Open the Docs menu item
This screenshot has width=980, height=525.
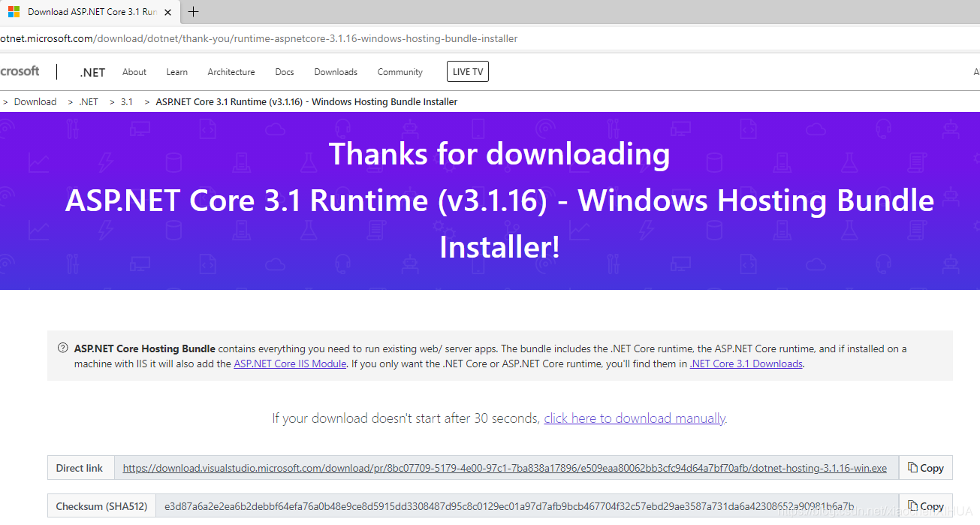pos(285,72)
